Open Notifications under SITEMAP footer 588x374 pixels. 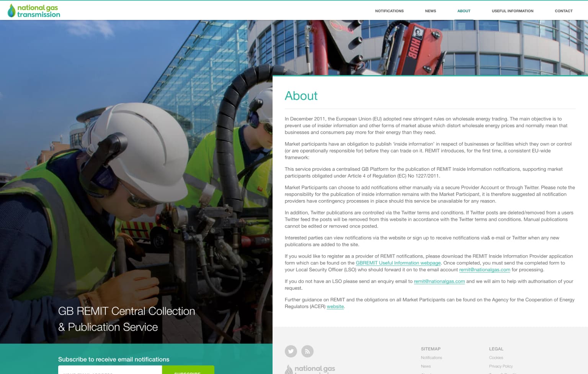(x=431, y=358)
